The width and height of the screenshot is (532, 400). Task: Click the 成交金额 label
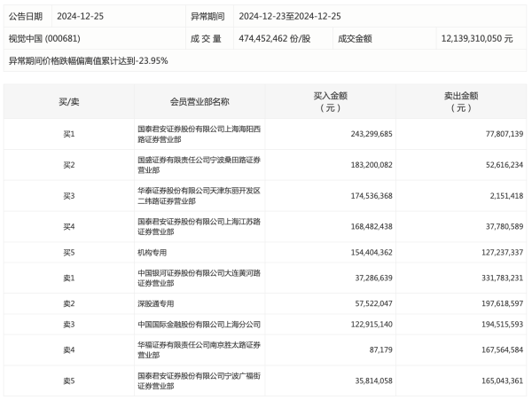(355, 39)
